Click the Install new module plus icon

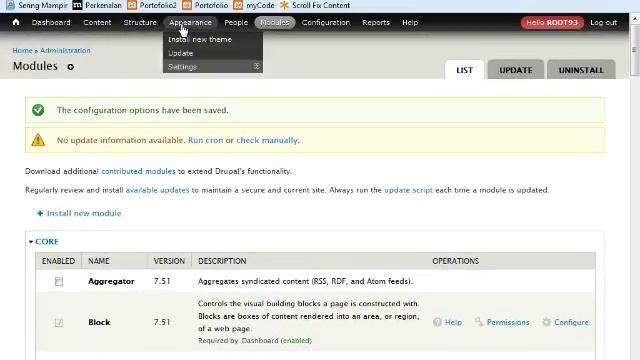coord(40,213)
